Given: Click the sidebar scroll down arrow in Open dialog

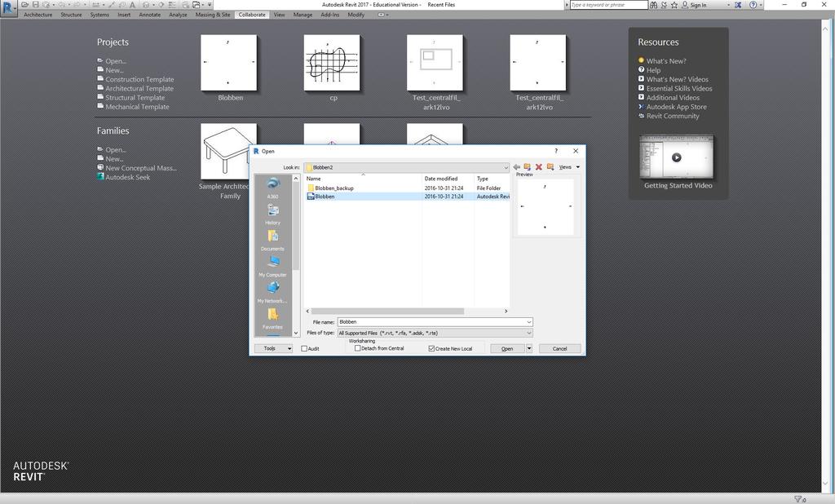Looking at the screenshot, I should (296, 333).
